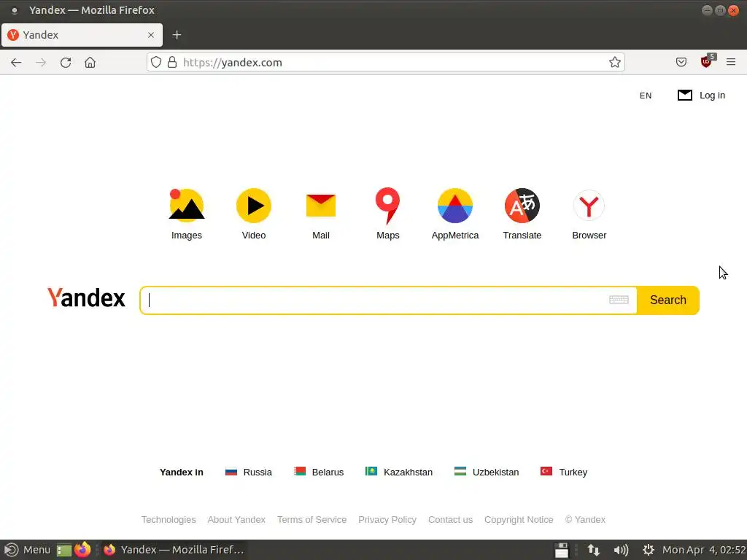Viewport: 747px width, 560px height.
Task: Click Log in link
Action: tap(712, 96)
